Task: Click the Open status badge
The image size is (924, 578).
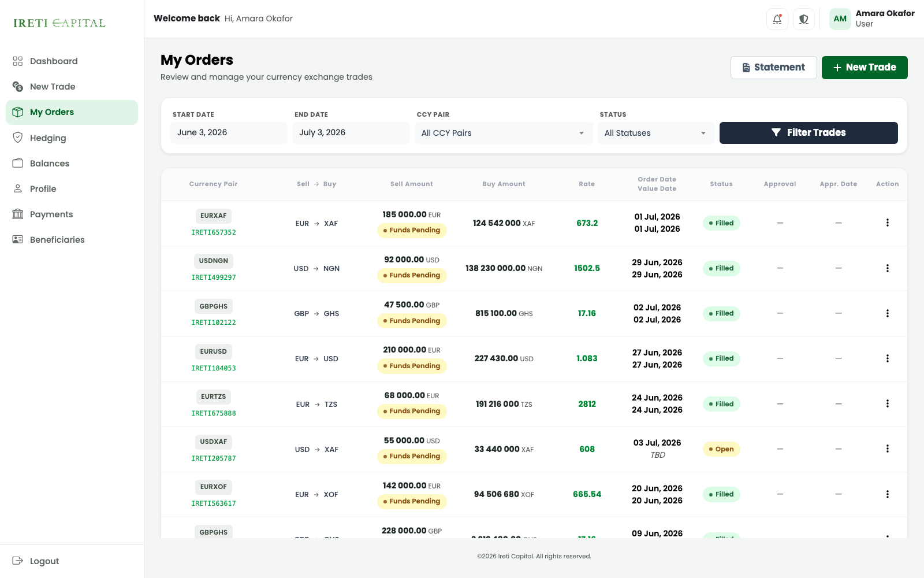Action: tap(721, 449)
